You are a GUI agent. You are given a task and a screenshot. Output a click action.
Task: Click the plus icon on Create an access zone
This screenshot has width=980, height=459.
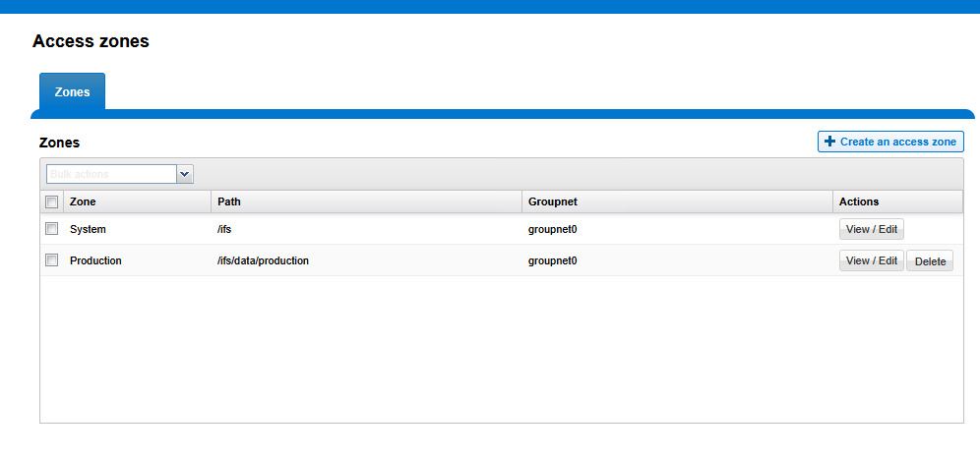(829, 143)
